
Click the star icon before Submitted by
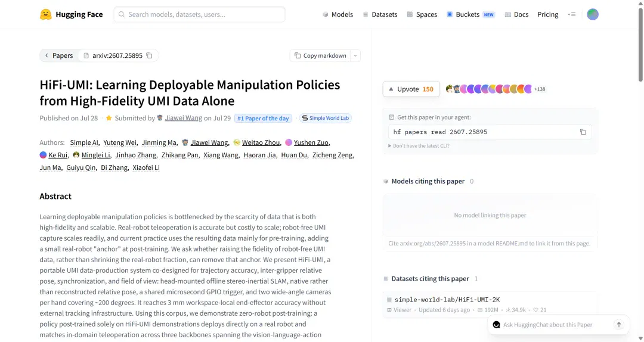109,118
